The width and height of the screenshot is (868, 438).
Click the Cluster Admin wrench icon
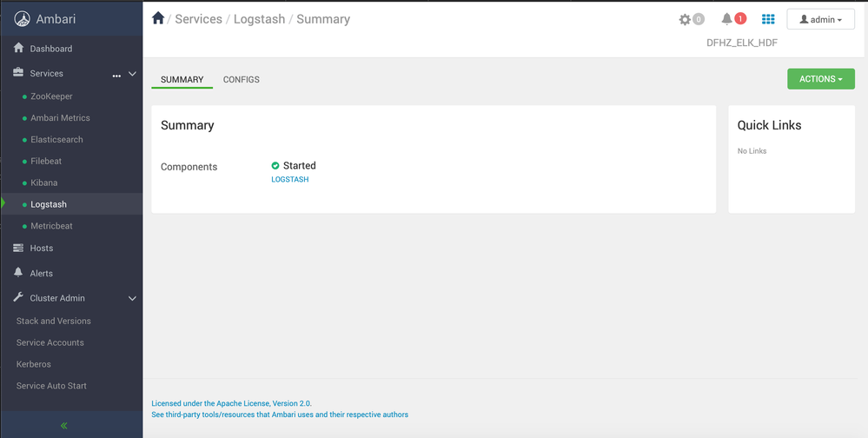tap(17, 297)
